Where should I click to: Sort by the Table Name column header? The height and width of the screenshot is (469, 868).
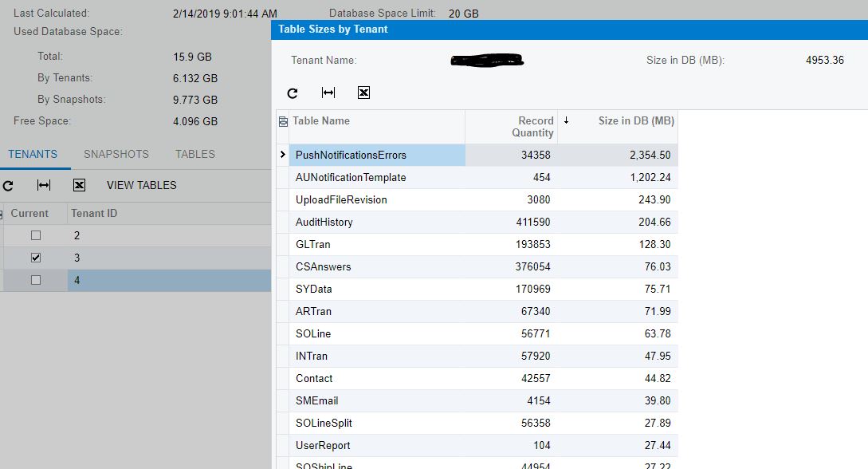click(x=319, y=120)
